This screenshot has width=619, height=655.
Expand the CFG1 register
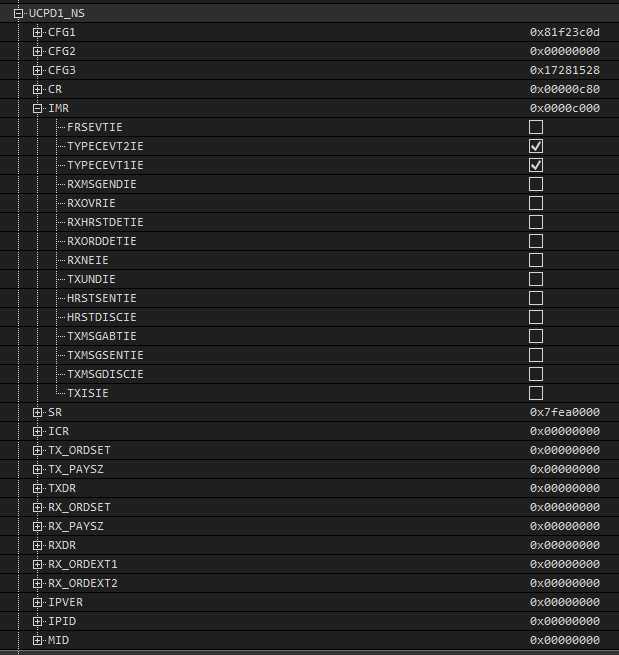(x=38, y=33)
